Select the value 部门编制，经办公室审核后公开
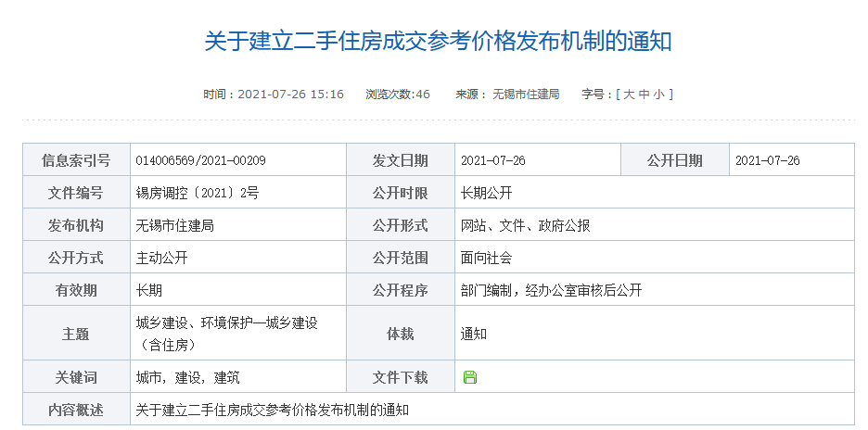The width and height of the screenshot is (868, 430). (552, 289)
